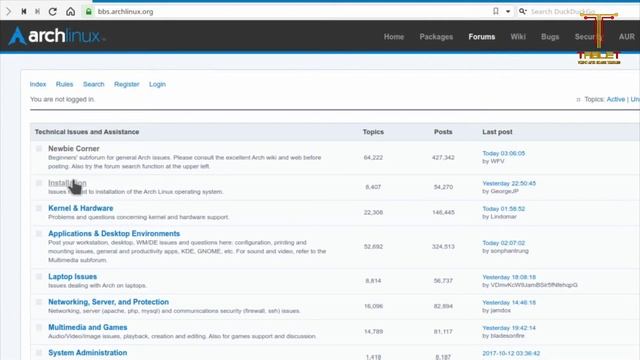The height and width of the screenshot is (360, 640).
Task: Click the Search DuckDuckGo field
Action: point(562,11)
